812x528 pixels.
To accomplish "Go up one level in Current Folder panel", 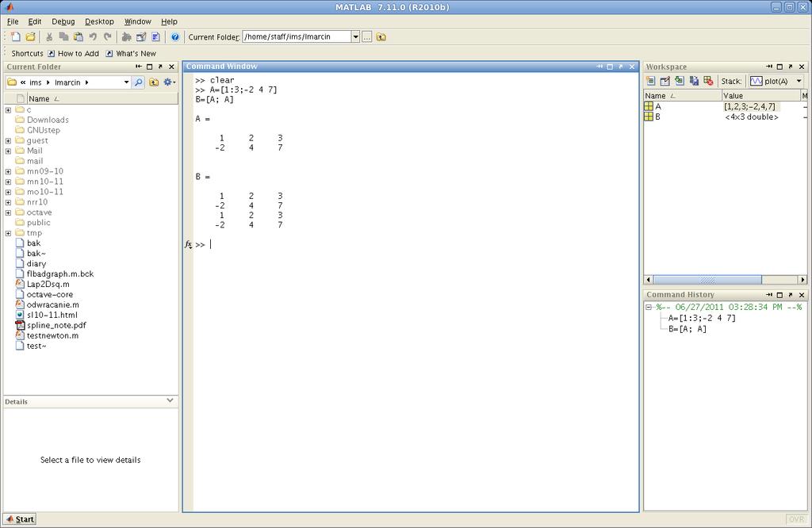I will tap(154, 82).
